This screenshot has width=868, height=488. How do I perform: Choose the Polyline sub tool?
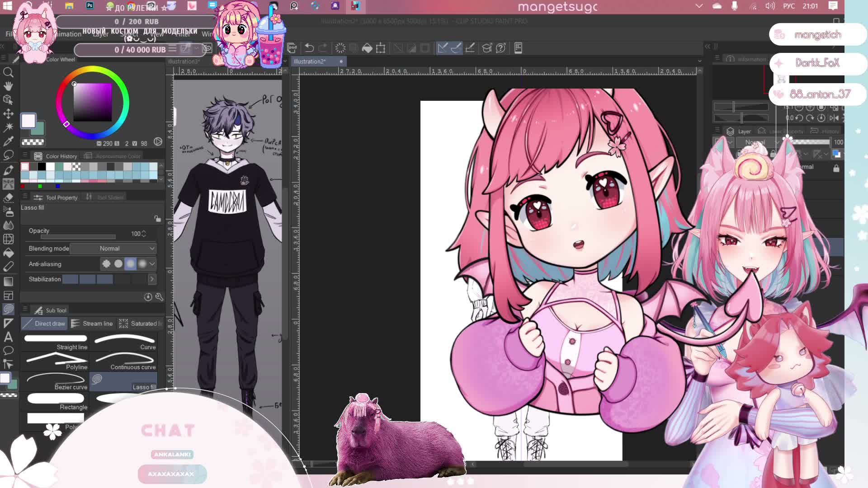pos(56,362)
